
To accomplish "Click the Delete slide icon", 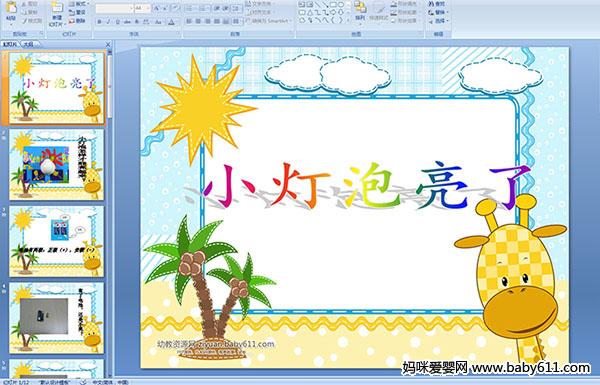I will [72, 21].
